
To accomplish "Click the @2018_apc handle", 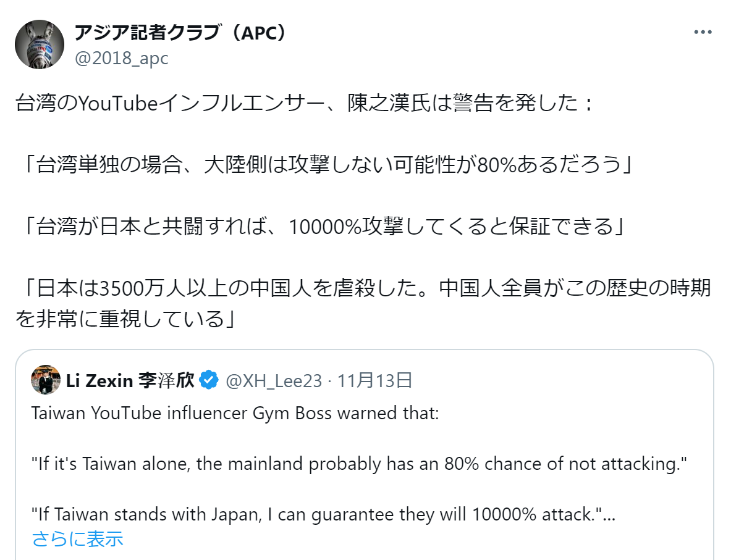I will click(x=121, y=58).
